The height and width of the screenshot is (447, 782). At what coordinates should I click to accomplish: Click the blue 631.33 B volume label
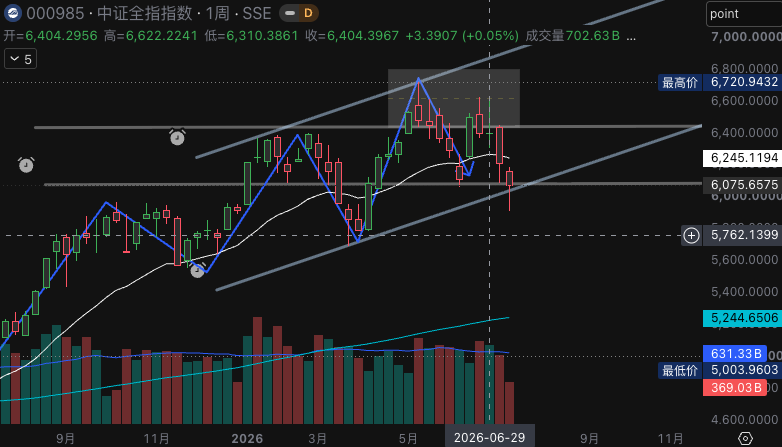point(735,354)
